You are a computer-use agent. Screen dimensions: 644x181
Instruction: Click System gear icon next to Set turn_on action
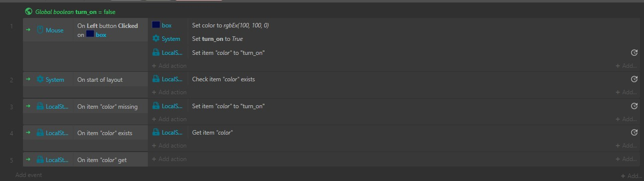156,38
